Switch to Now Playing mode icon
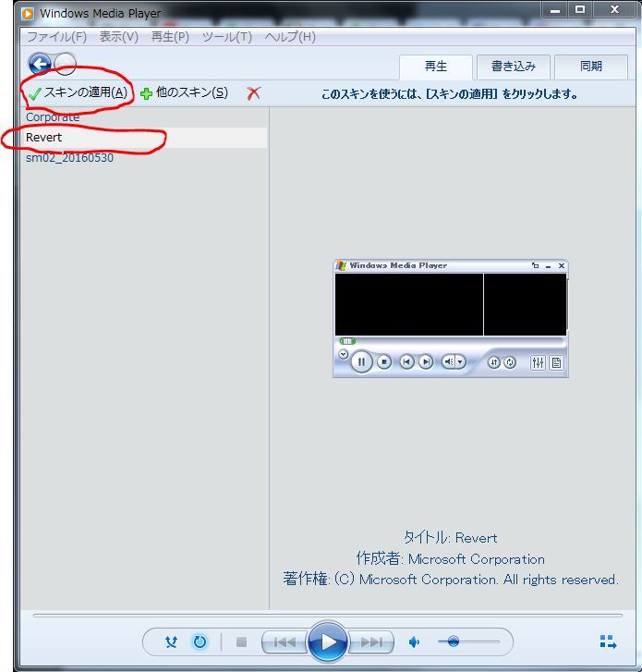The width and height of the screenshot is (642, 672). coord(608,642)
